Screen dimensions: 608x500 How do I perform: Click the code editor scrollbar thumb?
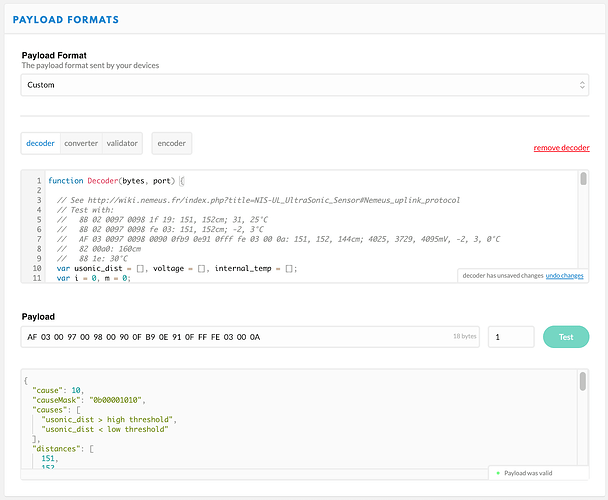tap(583, 179)
